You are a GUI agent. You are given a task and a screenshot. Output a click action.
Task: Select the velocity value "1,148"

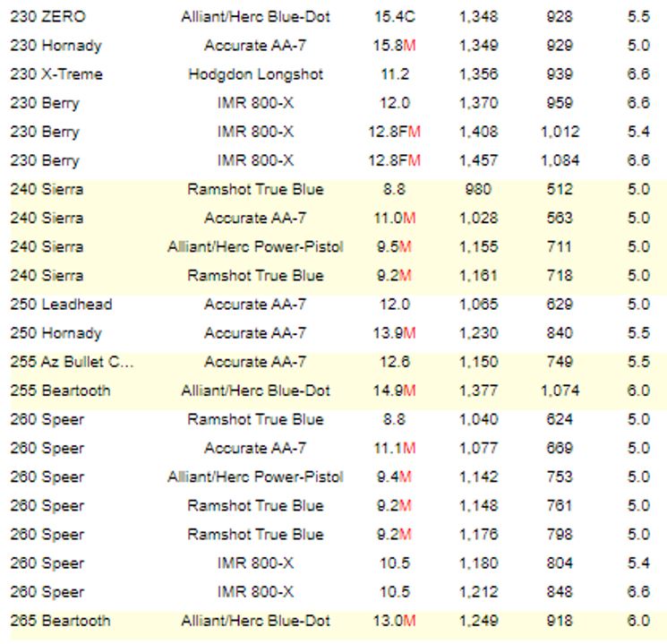pos(478,505)
